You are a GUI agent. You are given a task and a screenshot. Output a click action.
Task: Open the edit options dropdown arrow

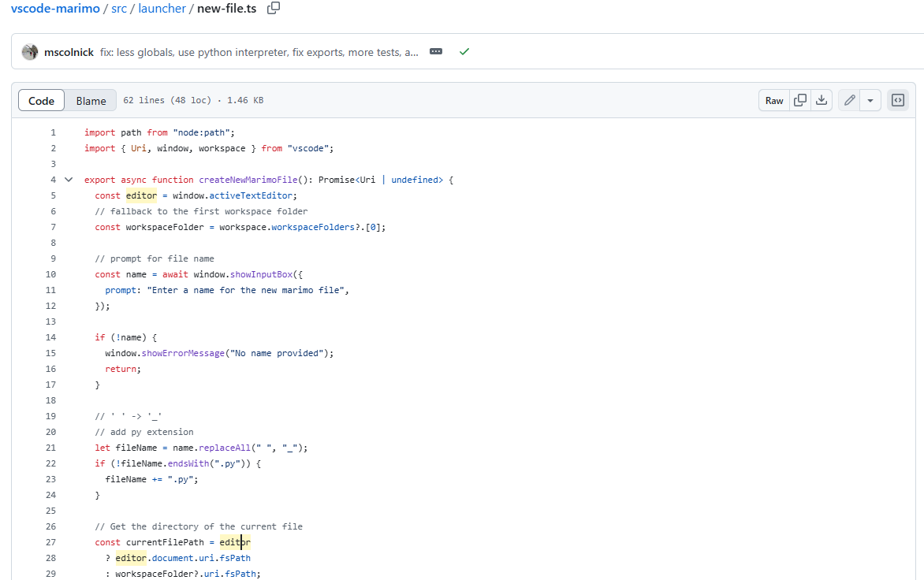point(870,100)
